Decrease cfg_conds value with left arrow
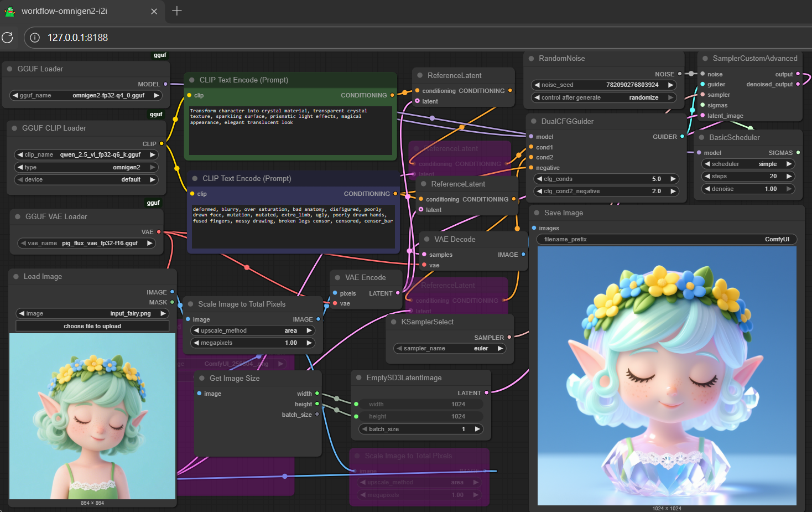The width and height of the screenshot is (812, 512). click(x=539, y=179)
